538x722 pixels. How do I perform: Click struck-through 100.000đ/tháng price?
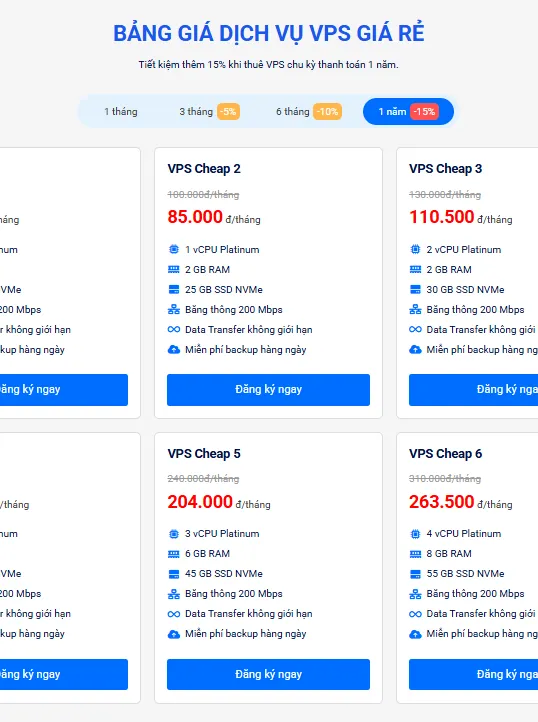(203, 194)
